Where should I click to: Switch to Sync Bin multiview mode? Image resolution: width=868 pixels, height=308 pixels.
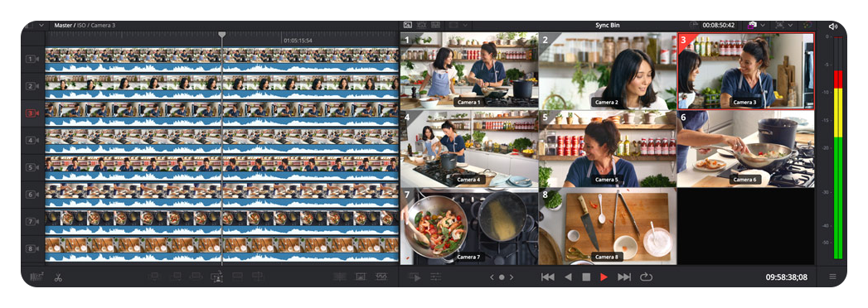(x=436, y=25)
